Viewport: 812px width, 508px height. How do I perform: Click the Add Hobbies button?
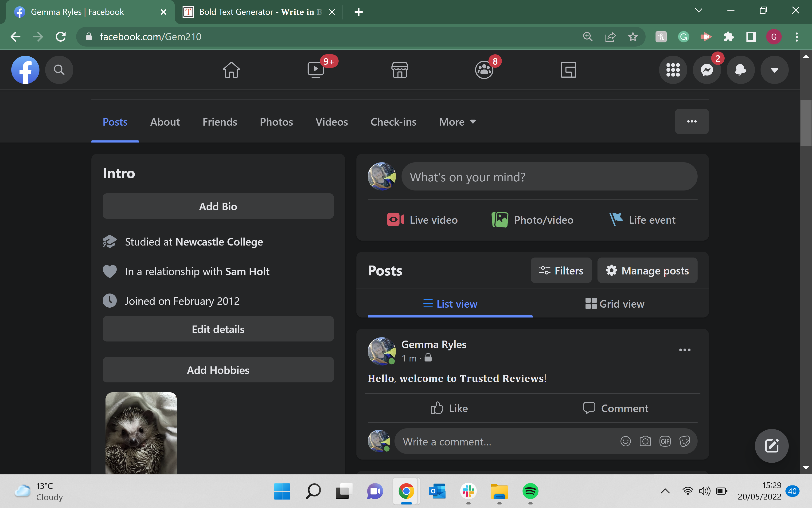click(x=218, y=369)
